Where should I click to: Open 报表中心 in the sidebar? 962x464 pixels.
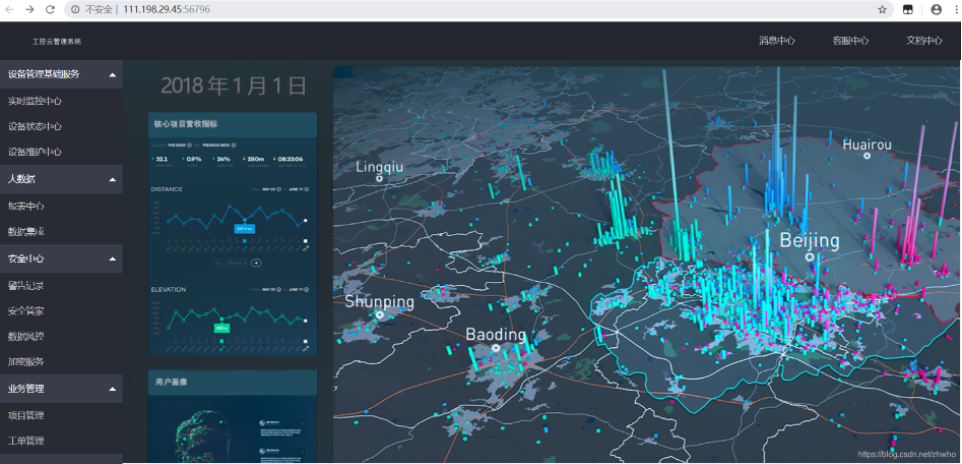[x=26, y=206]
